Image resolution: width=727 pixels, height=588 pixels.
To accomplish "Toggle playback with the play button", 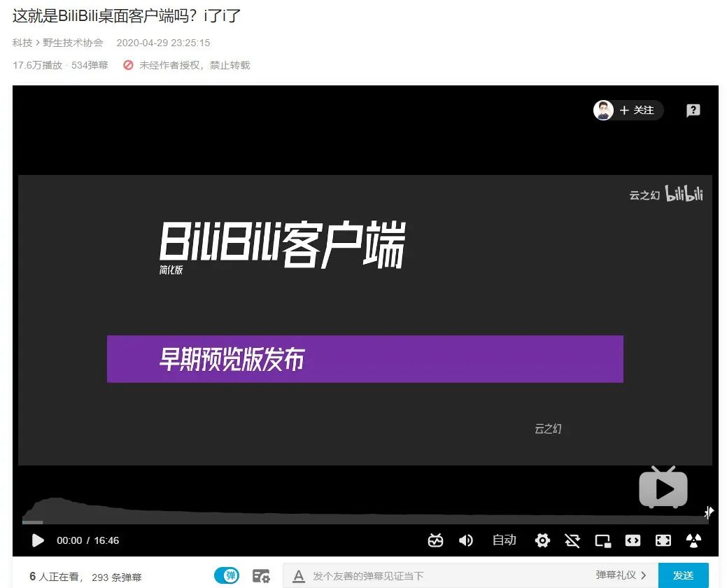I will [38, 540].
